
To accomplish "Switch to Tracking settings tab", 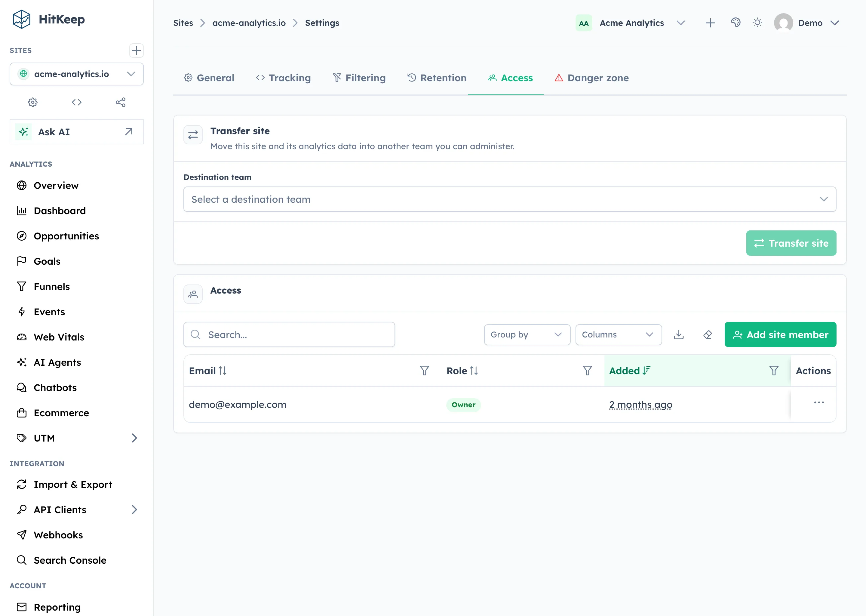I will click(x=283, y=78).
